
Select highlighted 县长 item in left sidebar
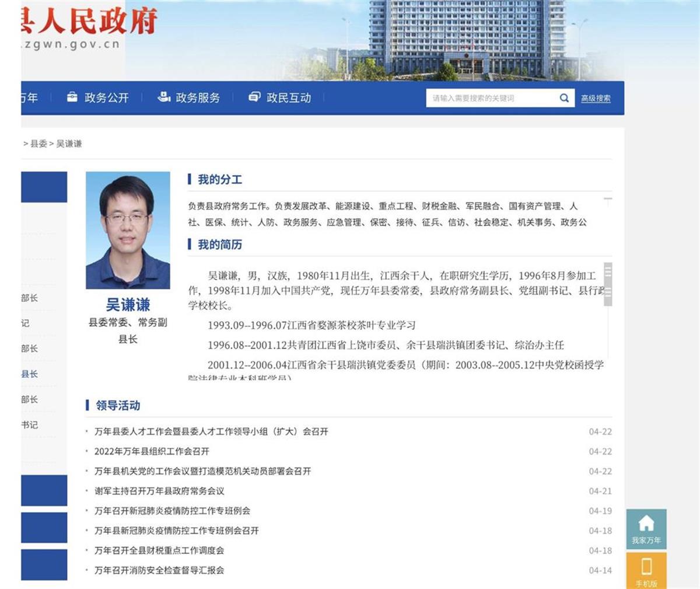tap(29, 374)
